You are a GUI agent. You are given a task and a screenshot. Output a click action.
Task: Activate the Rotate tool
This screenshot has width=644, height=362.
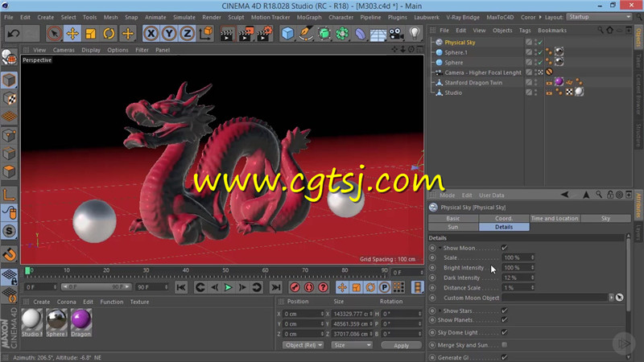[x=109, y=33]
